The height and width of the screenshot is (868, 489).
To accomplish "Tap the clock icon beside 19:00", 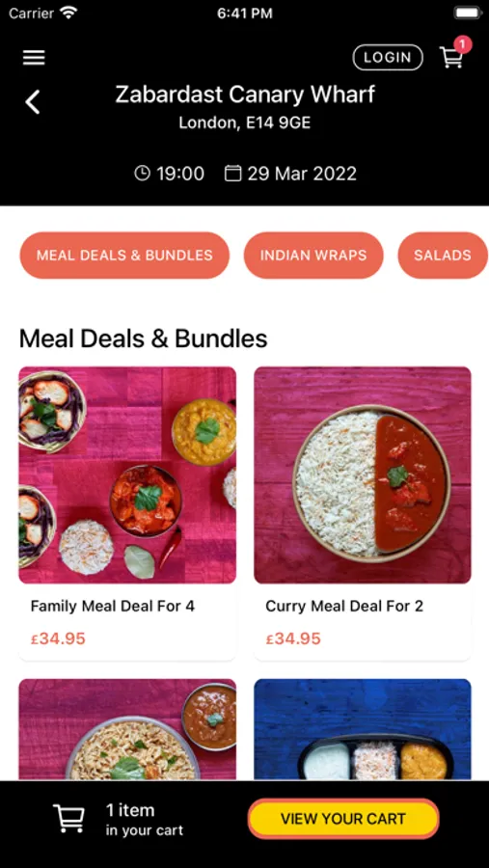I will [143, 174].
